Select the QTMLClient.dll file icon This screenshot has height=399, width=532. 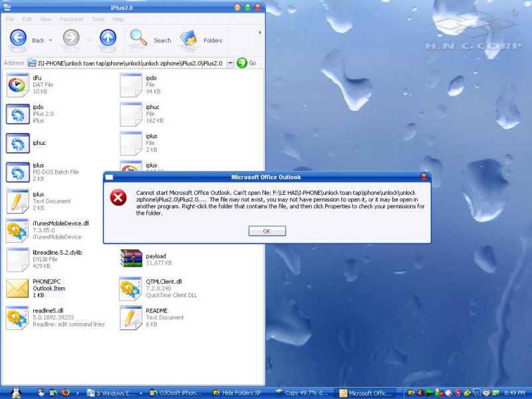point(131,288)
